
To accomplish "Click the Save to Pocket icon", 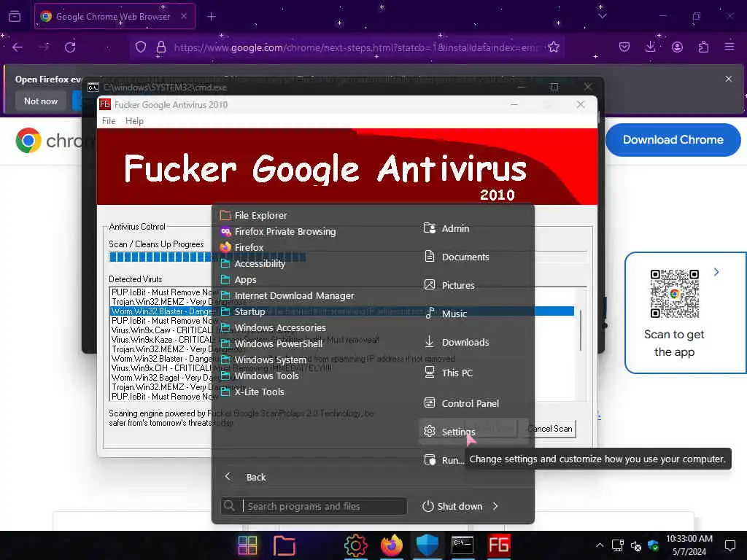I will (x=624, y=47).
